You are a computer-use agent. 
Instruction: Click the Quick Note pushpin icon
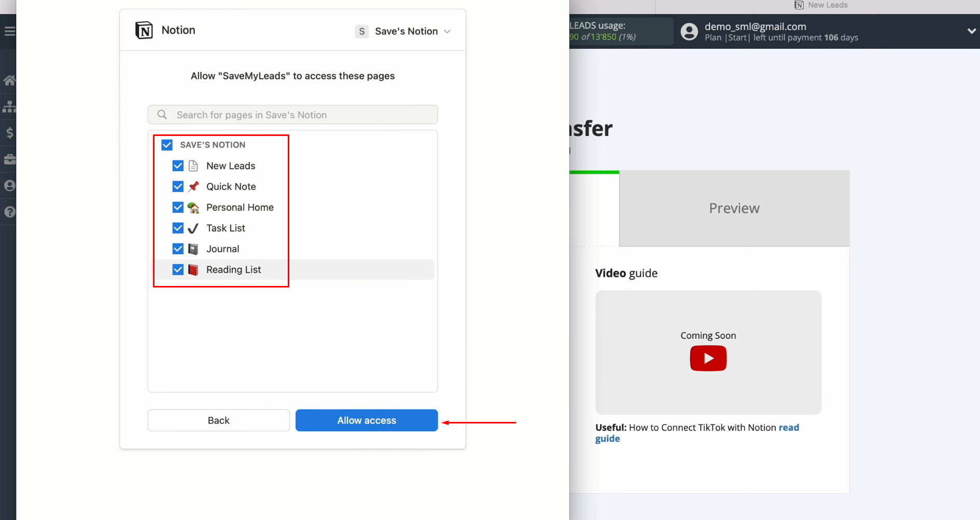click(193, 186)
